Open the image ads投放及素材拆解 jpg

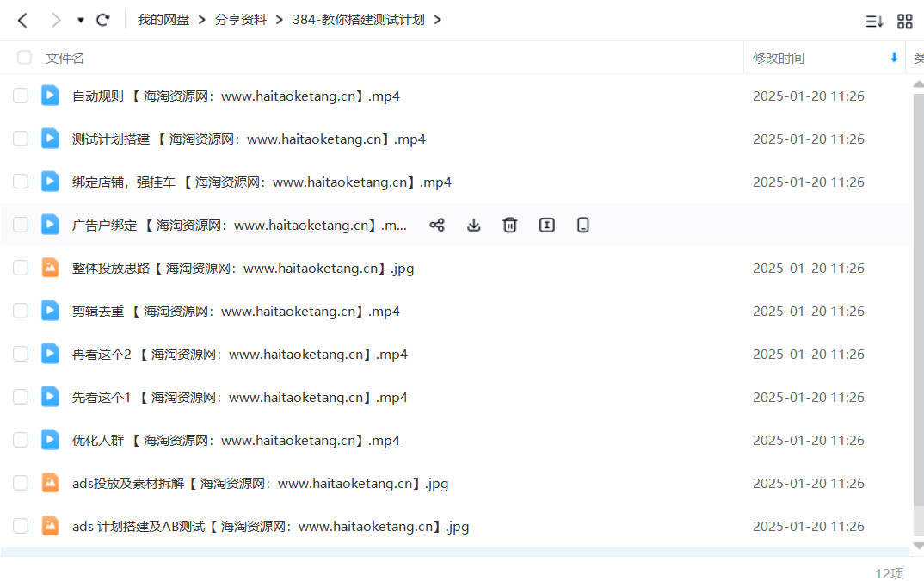coord(260,484)
